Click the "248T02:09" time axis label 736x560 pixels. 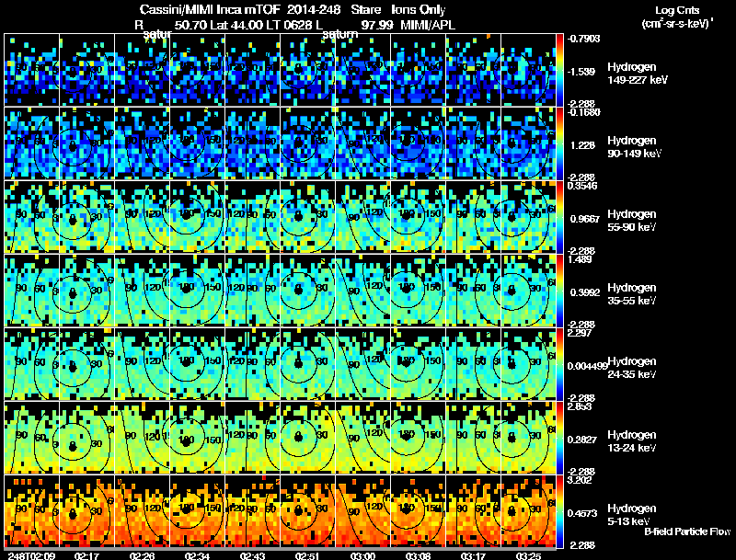point(32,555)
